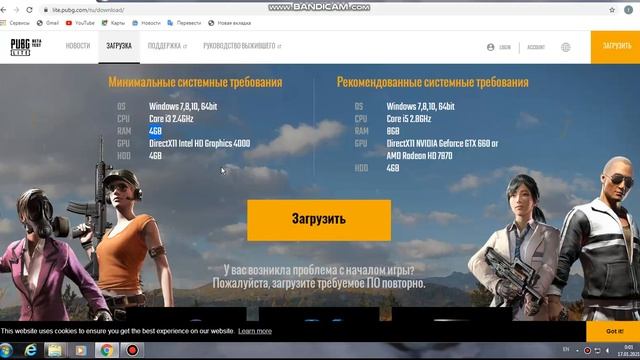Open Руководство выжившего nav link

[x=242, y=46]
